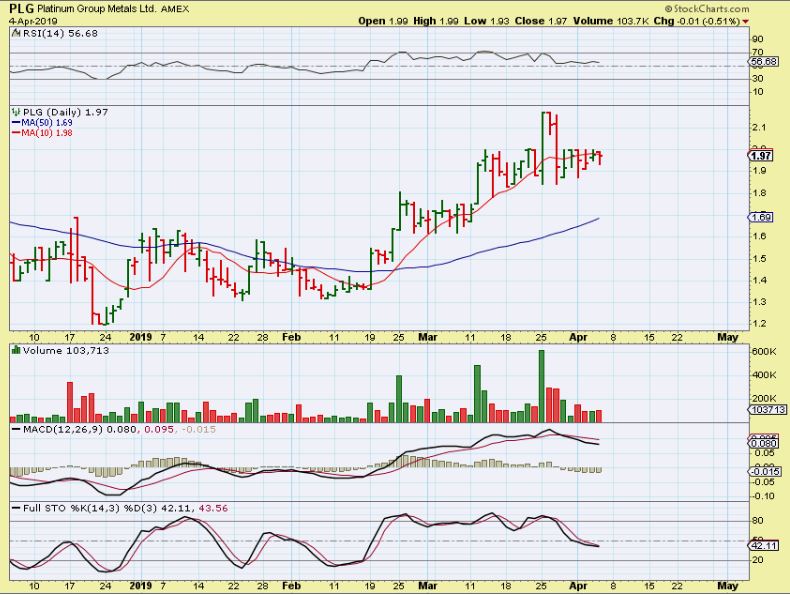The image size is (790, 595).
Task: Click the Platinum Group Metals Ltd. company name
Action: (x=97, y=9)
